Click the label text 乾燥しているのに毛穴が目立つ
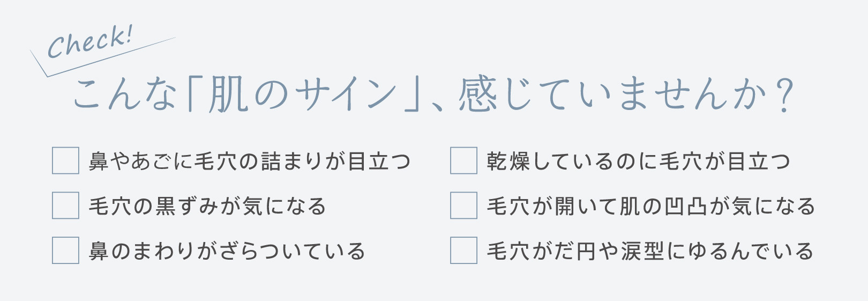 639,161
